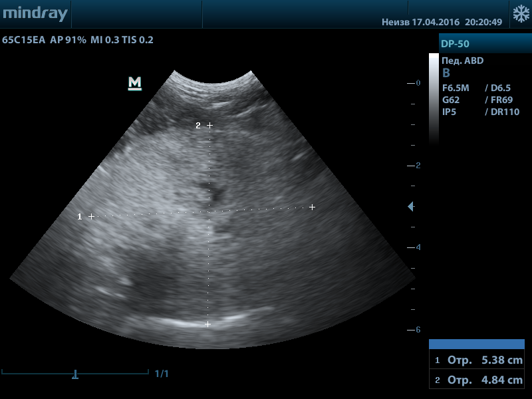Image resolution: width=532 pixels, height=399 pixels.
Task: Click the mindray logo
Action: pyautogui.click(x=35, y=13)
